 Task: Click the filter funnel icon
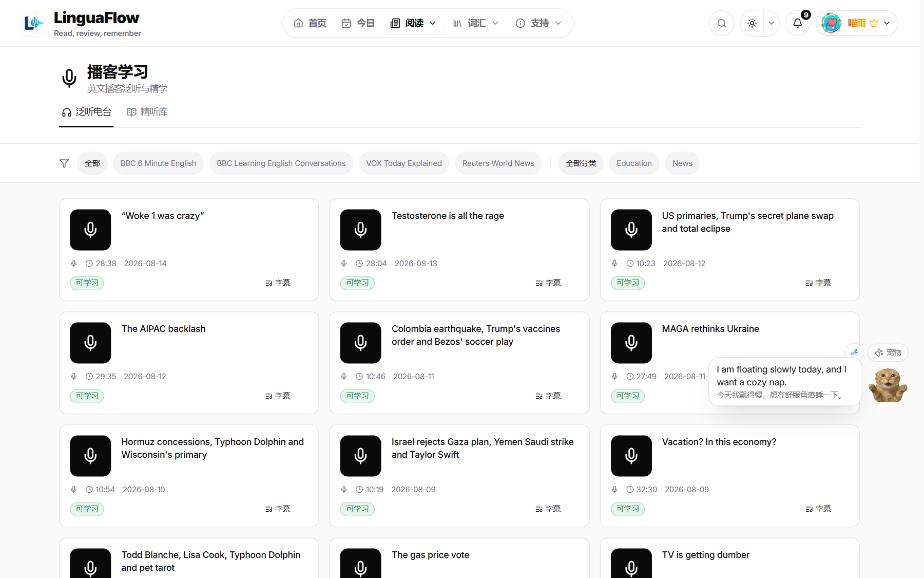tap(64, 163)
